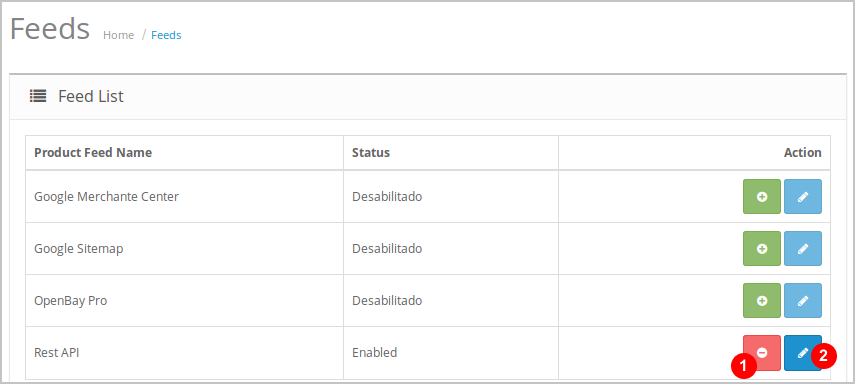Image resolution: width=855 pixels, height=384 pixels.
Task: Select the Google Sitemap row name
Action: pos(79,249)
